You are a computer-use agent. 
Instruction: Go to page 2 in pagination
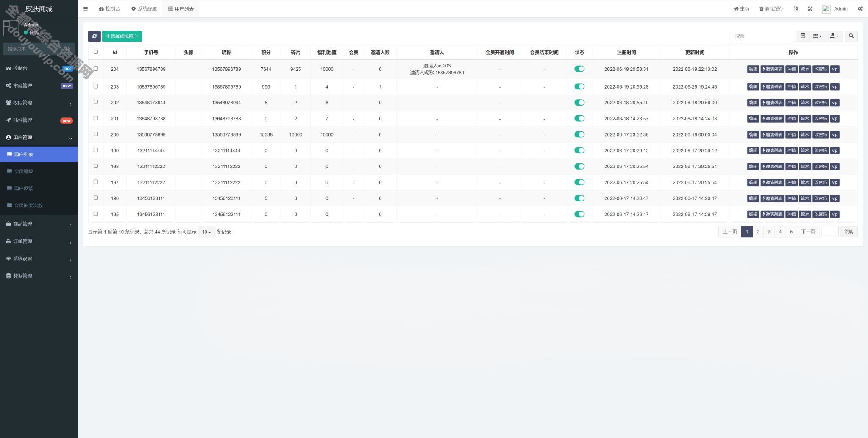(x=758, y=232)
